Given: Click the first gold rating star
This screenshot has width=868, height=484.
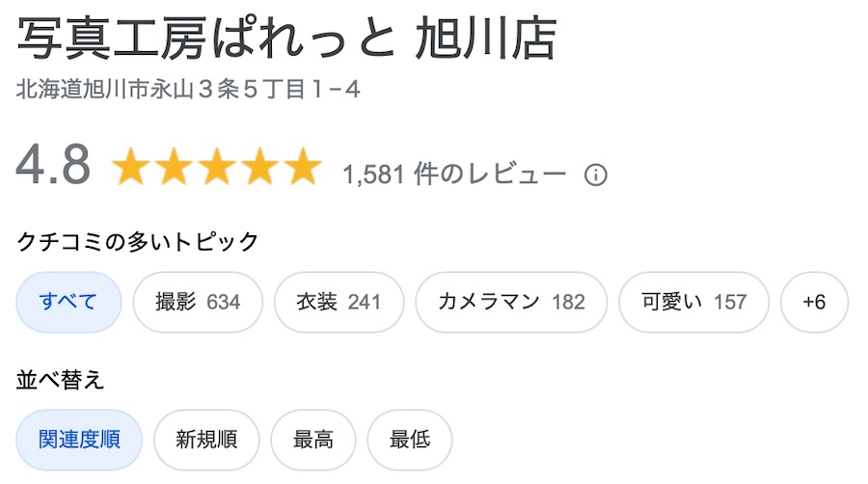Looking at the screenshot, I should point(130,166).
